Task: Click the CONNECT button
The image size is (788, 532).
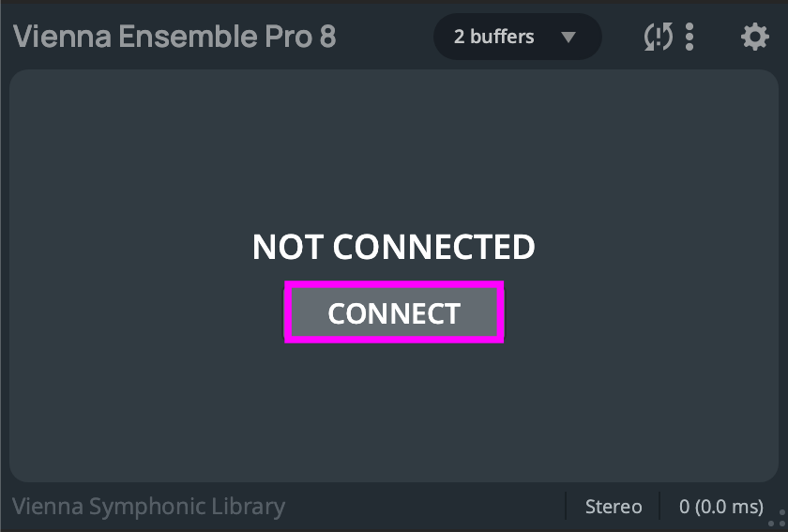Action: click(394, 313)
